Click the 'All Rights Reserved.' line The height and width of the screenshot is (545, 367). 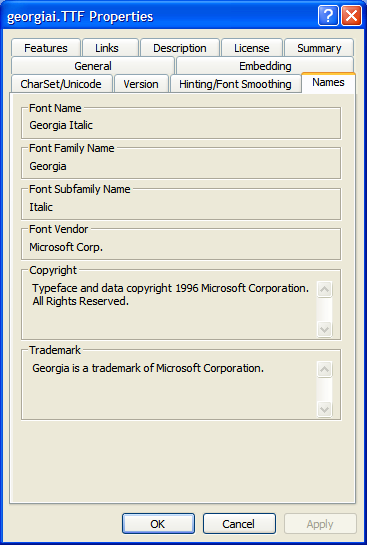[x=81, y=301]
